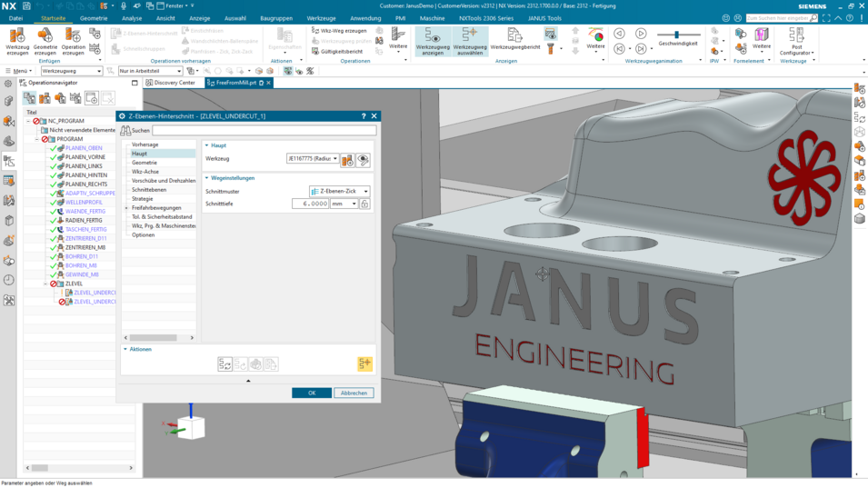The height and width of the screenshot is (488, 868).
Task: Open the Analyse ribbon tab
Action: coord(132,18)
